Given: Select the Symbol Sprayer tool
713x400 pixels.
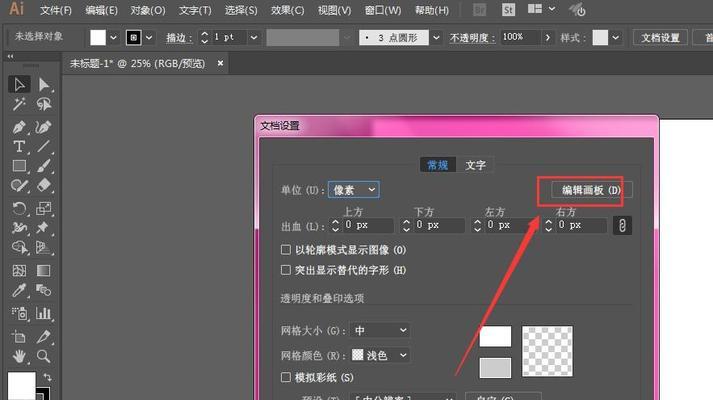Looking at the screenshot, I should pyautogui.click(x=19, y=313).
